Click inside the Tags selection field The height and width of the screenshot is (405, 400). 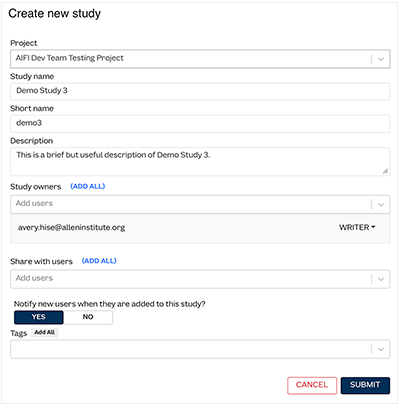tap(190, 349)
